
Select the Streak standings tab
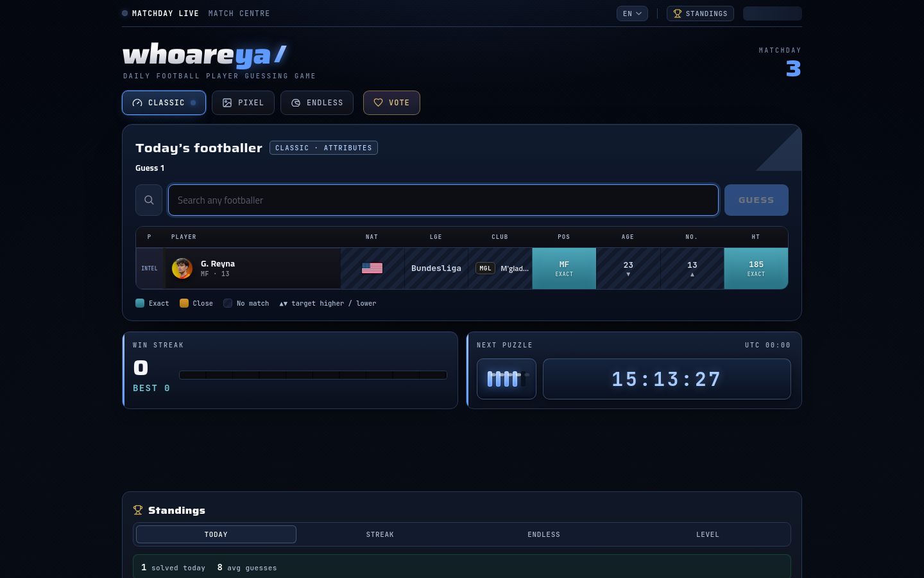click(x=380, y=534)
